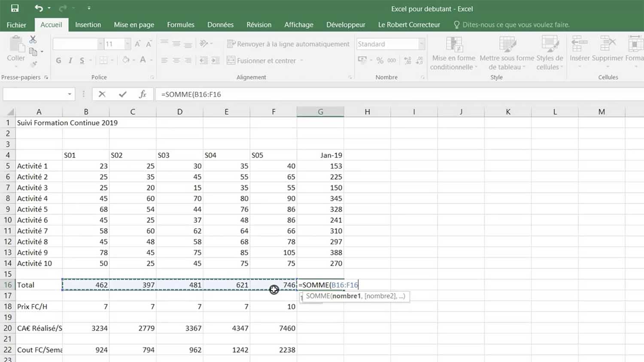
Task: Open the font name dropdown
Action: tap(100, 44)
